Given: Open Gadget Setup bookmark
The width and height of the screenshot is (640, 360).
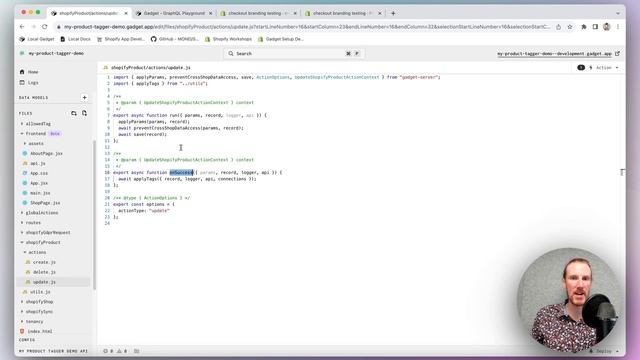Looking at the screenshot, I should 280,39.
